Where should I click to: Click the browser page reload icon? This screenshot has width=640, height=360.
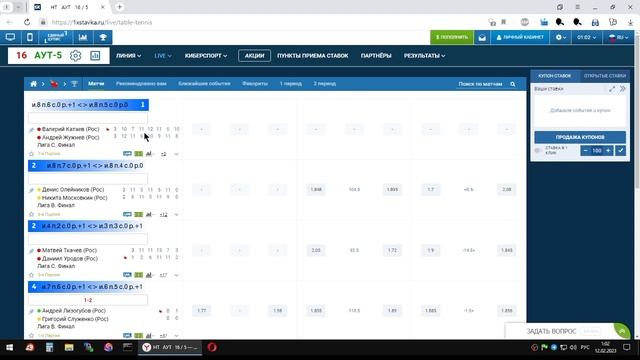tap(27, 22)
